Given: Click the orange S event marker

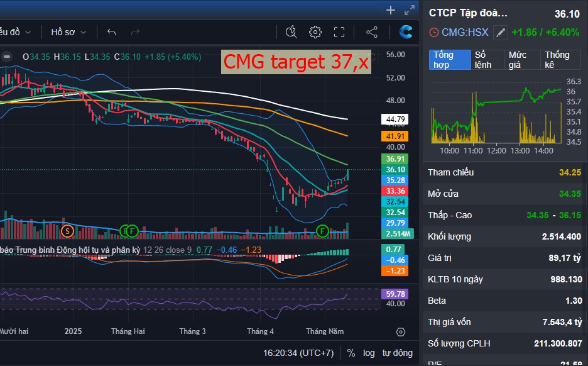Looking at the screenshot, I should point(67,231).
